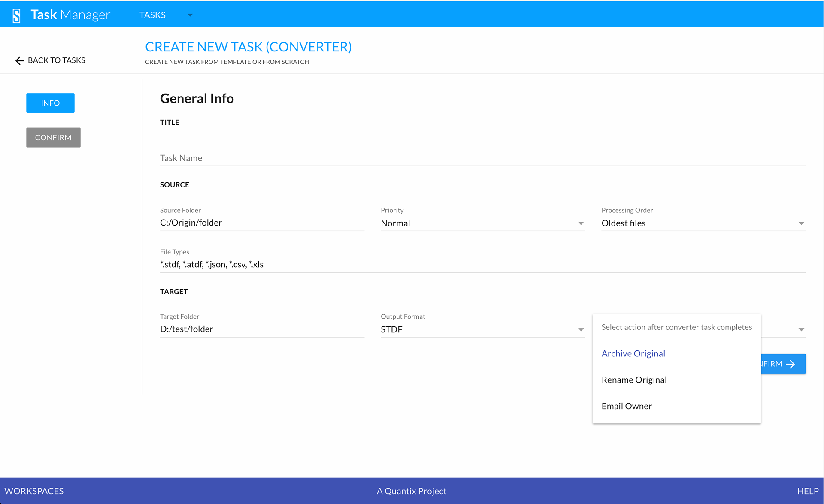This screenshot has height=504, width=824.
Task: Click the Task Name input field
Action: (482, 158)
